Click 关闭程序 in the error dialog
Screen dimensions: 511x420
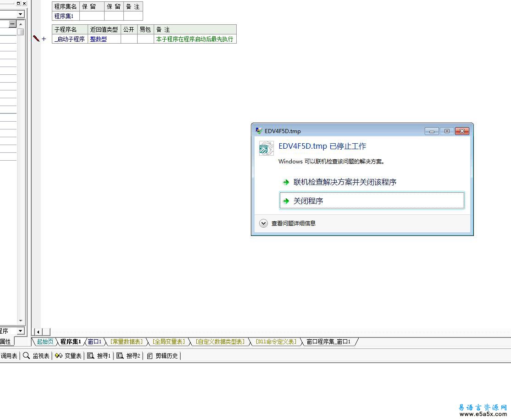coord(372,200)
